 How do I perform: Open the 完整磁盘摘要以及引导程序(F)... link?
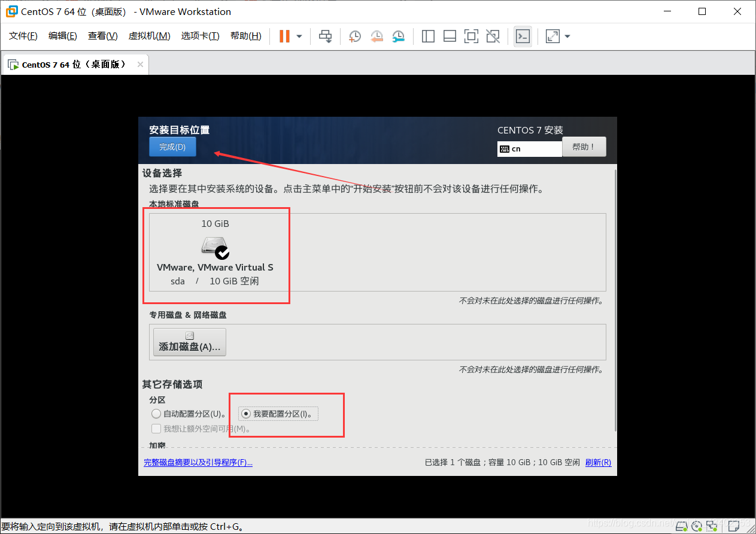coord(198,463)
